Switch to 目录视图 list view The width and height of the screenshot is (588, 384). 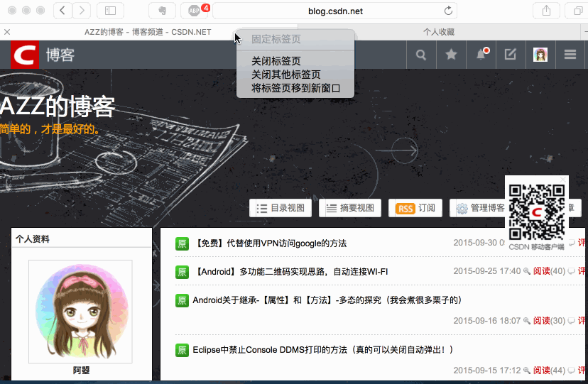[x=281, y=208]
